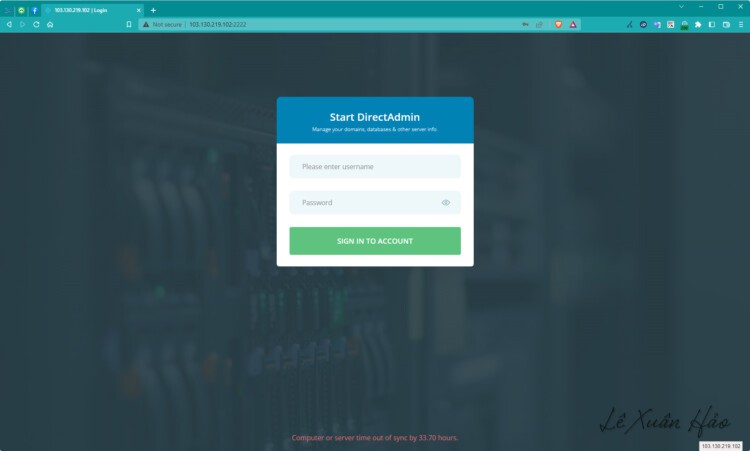Click the green padlock extension icon
Screen dimensions: 750x451
coord(684,25)
